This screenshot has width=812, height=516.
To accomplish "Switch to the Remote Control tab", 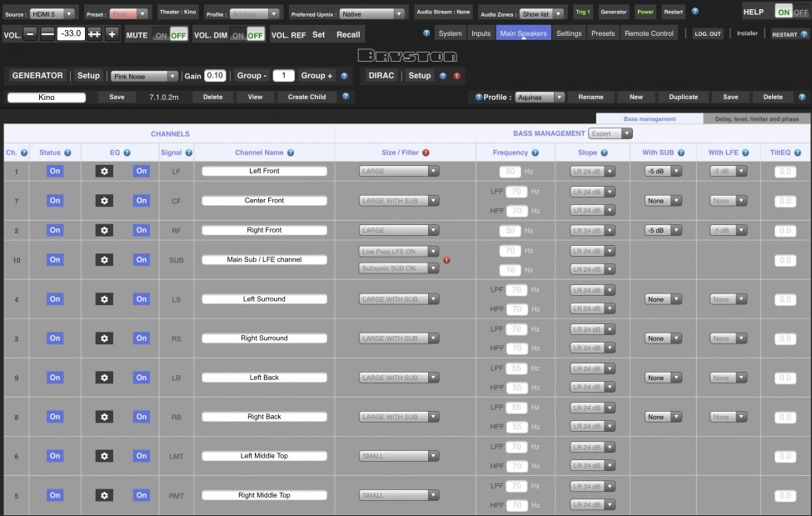I will [x=649, y=33].
